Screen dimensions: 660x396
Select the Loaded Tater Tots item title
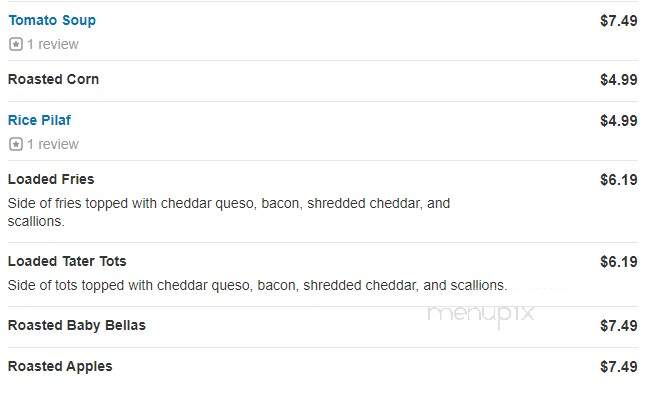pyautogui.click(x=67, y=261)
